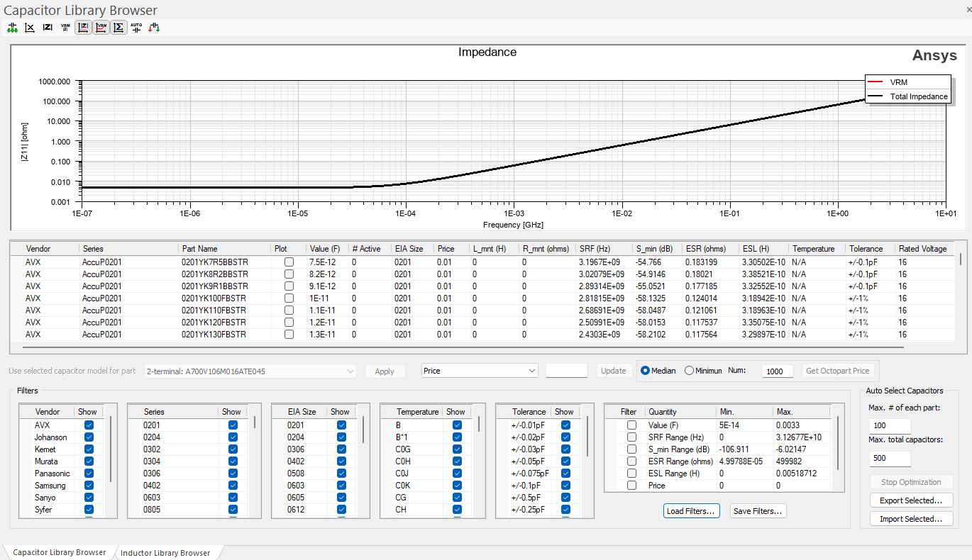Click the Load Filters button
This screenshot has width=972, height=560.
tap(692, 511)
